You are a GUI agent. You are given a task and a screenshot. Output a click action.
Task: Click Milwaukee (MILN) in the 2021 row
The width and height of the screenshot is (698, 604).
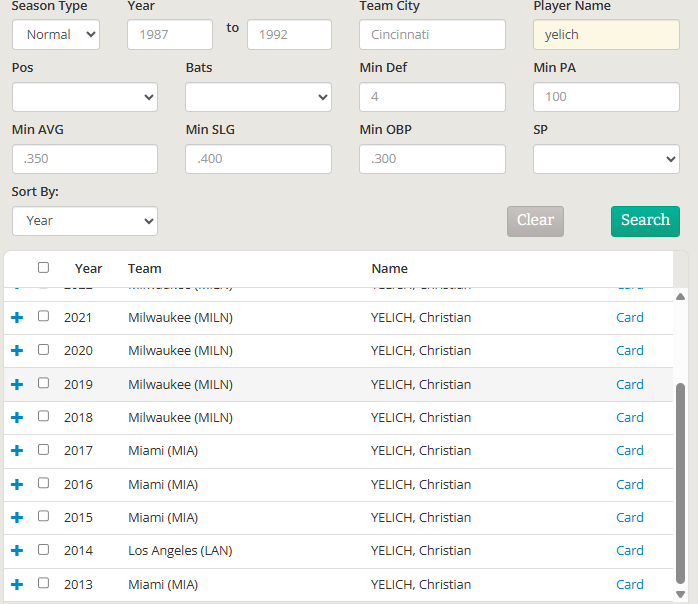pyautogui.click(x=180, y=317)
